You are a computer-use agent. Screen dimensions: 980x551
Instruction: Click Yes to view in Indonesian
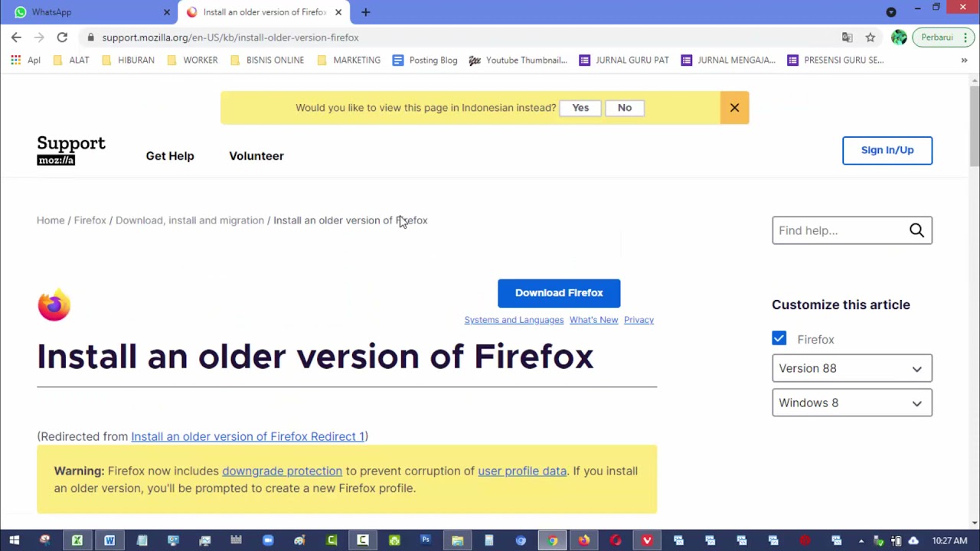[580, 108]
